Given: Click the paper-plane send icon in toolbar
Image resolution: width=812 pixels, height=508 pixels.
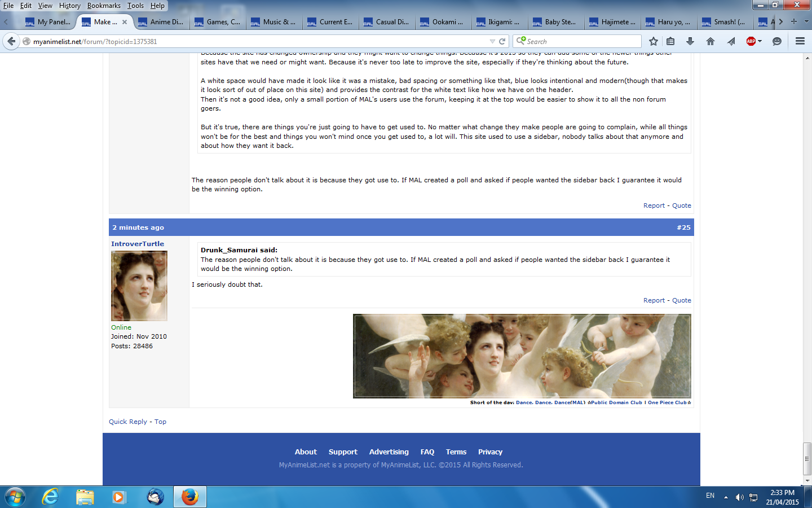Looking at the screenshot, I should click(731, 41).
